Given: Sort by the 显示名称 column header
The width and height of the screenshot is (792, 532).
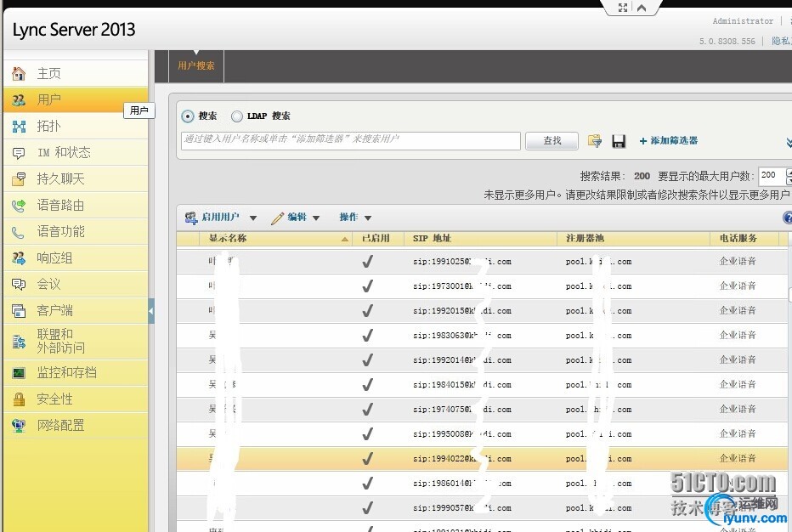Looking at the screenshot, I should (x=277, y=239).
